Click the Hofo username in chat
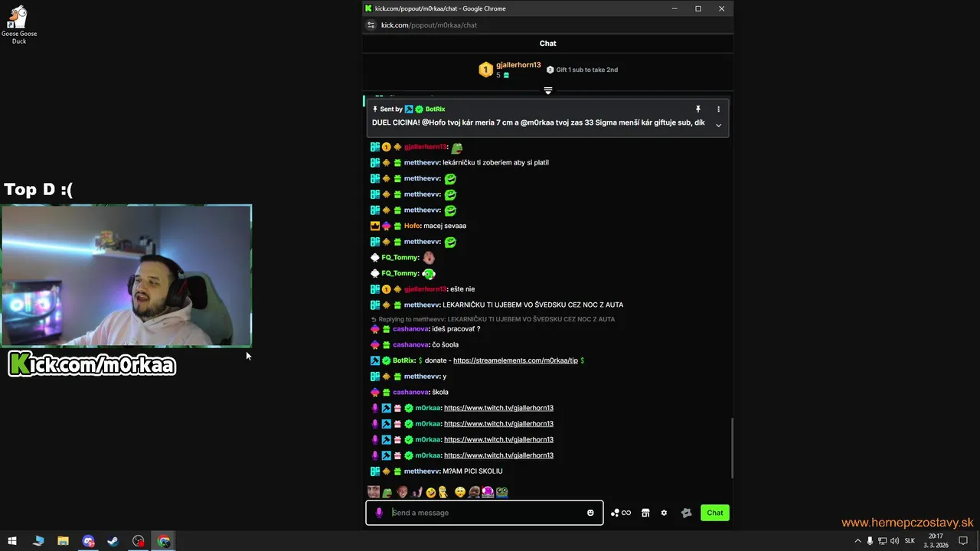The width and height of the screenshot is (980, 551). click(412, 226)
